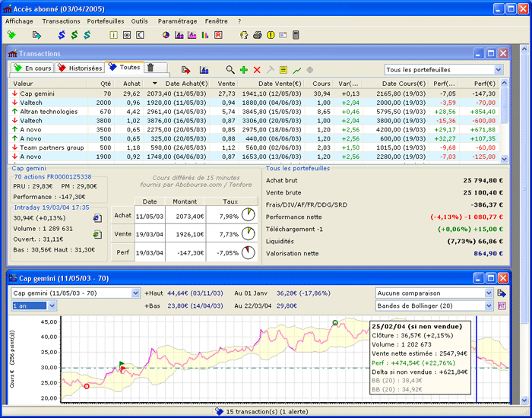The width and height of the screenshot is (532, 418).
Task: Click the green tag icon in main toolbar
Action: point(11,35)
